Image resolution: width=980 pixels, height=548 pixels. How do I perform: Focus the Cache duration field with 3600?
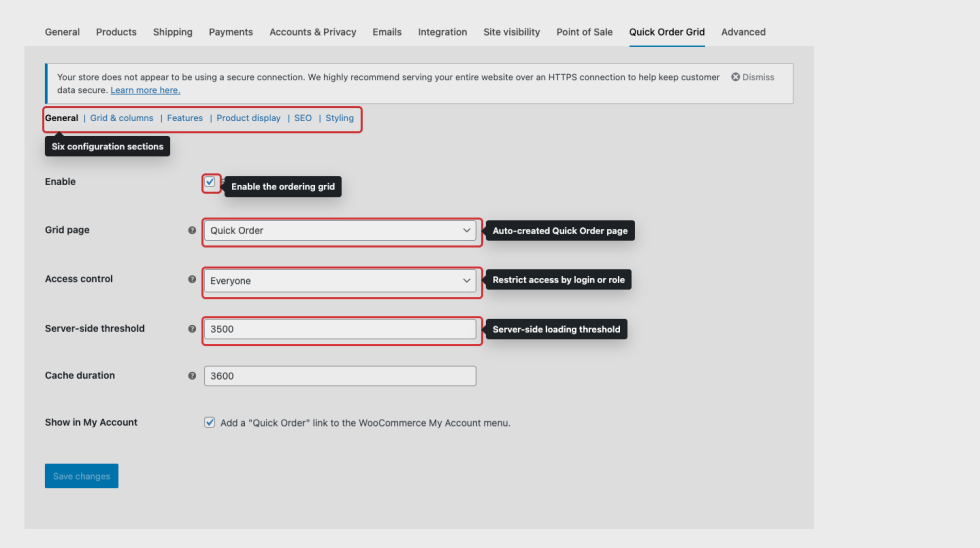pyautogui.click(x=340, y=376)
